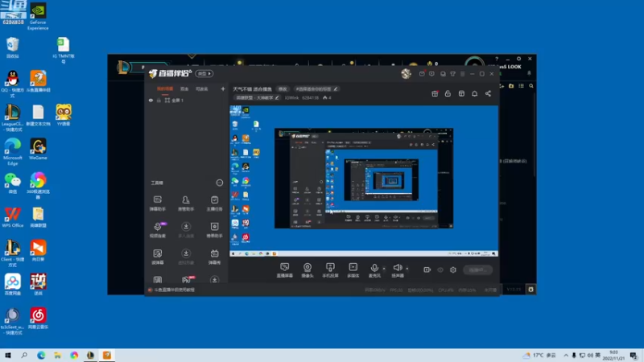Open the 弹幕助手 danmaku assistant tool
This screenshot has width=644, height=362.
coord(157,204)
